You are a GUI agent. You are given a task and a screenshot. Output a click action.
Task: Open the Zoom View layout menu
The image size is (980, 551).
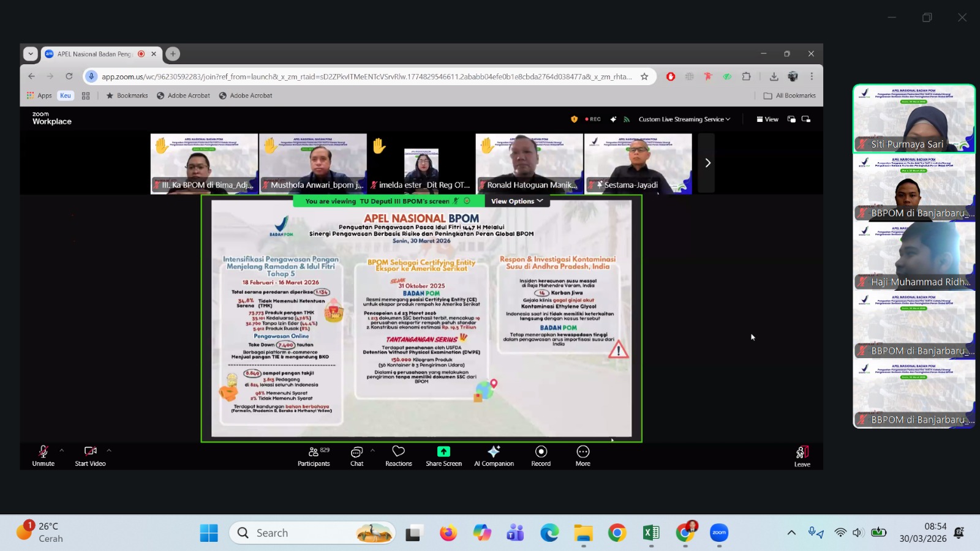click(767, 119)
